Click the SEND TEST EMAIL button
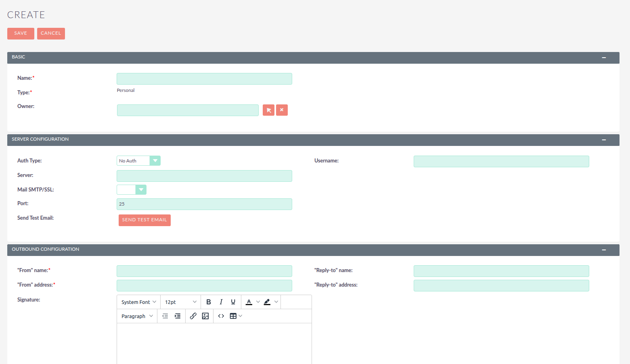 144,220
